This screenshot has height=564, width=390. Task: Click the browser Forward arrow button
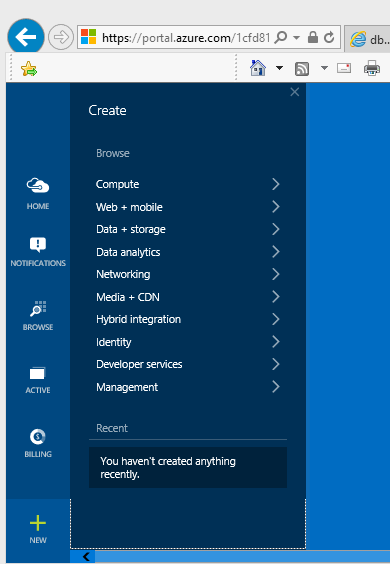click(61, 37)
